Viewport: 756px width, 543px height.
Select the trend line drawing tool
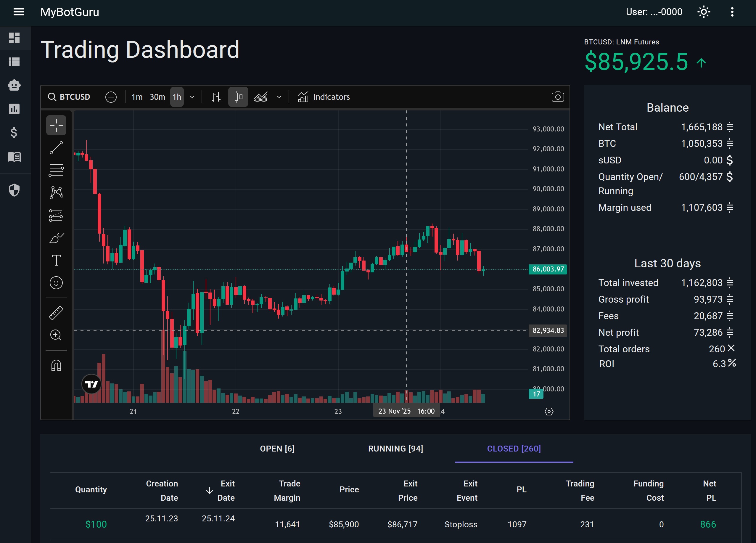[56, 148]
